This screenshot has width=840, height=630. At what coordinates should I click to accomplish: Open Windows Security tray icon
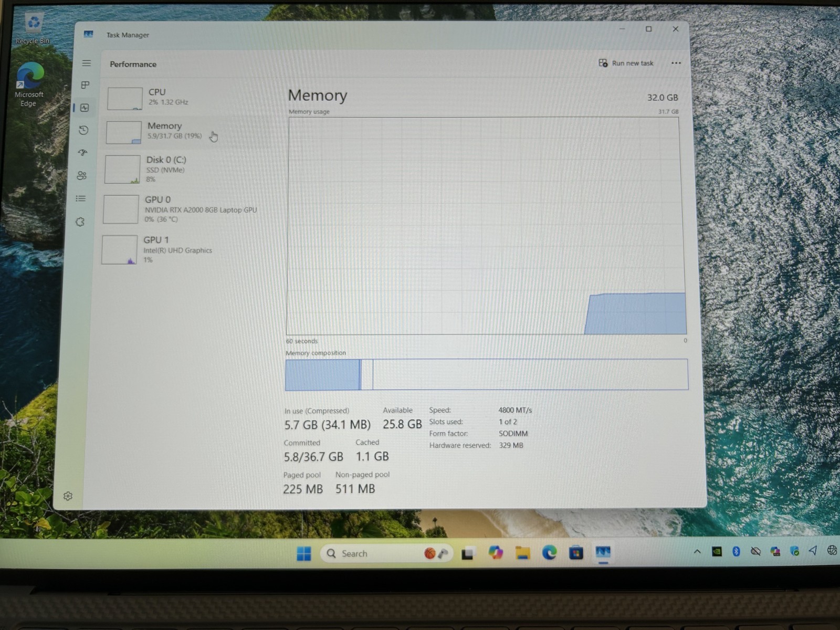click(x=794, y=550)
